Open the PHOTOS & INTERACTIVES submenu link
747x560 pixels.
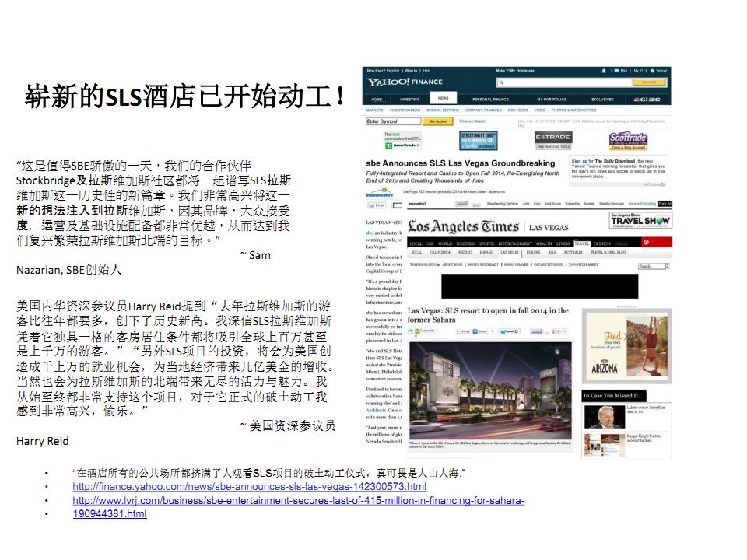tap(573, 110)
